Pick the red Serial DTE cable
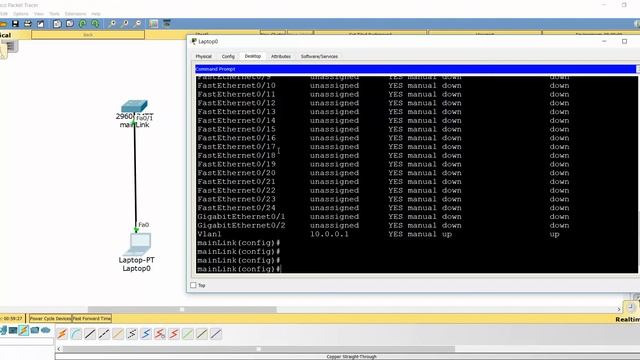 [173, 334]
